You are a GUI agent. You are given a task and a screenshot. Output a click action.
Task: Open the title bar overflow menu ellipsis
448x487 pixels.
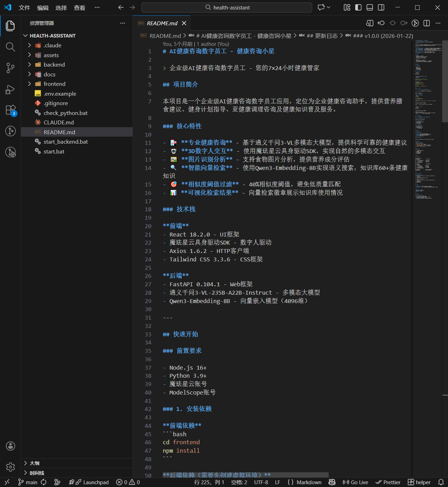tap(97, 7)
